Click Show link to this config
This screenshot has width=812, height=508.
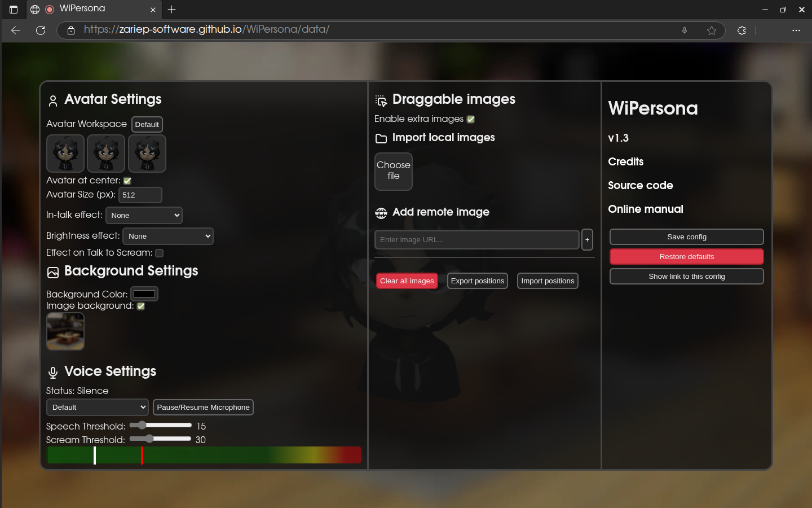pos(687,276)
